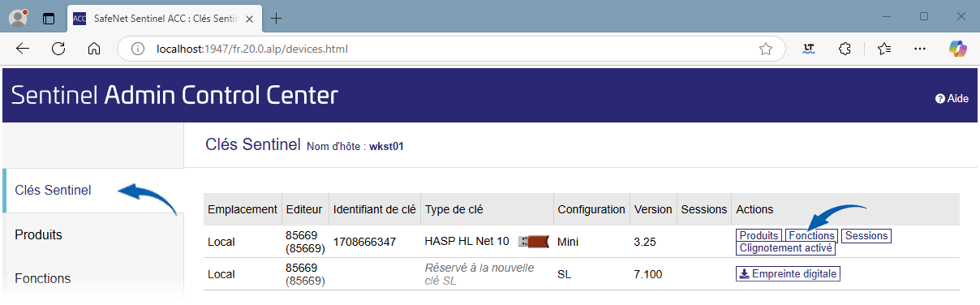The height and width of the screenshot is (305, 980).
Task: Download Empreinte digitale for SL key
Action: (787, 274)
